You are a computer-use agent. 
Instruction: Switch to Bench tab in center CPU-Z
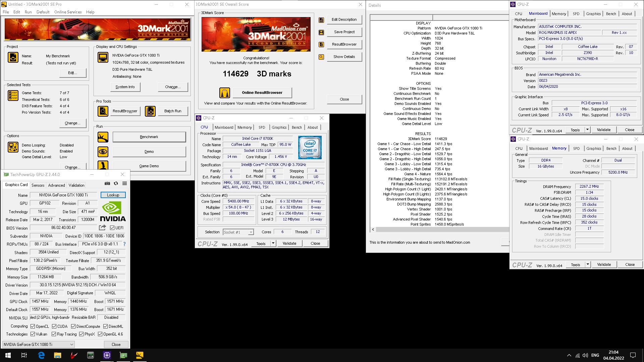[x=297, y=127]
